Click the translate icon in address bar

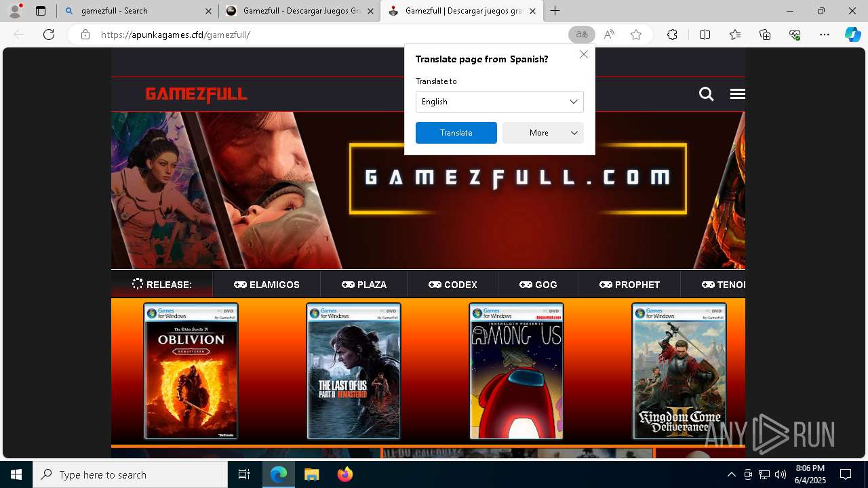click(581, 35)
